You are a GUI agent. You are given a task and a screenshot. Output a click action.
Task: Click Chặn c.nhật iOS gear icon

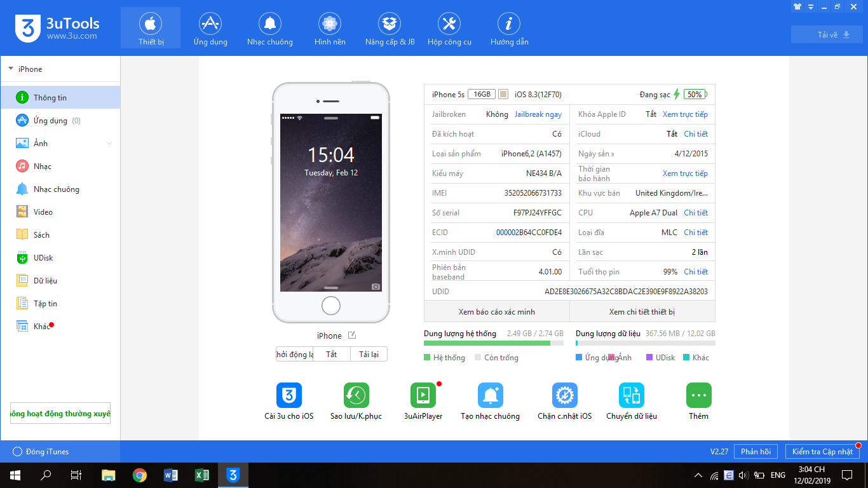(x=564, y=395)
